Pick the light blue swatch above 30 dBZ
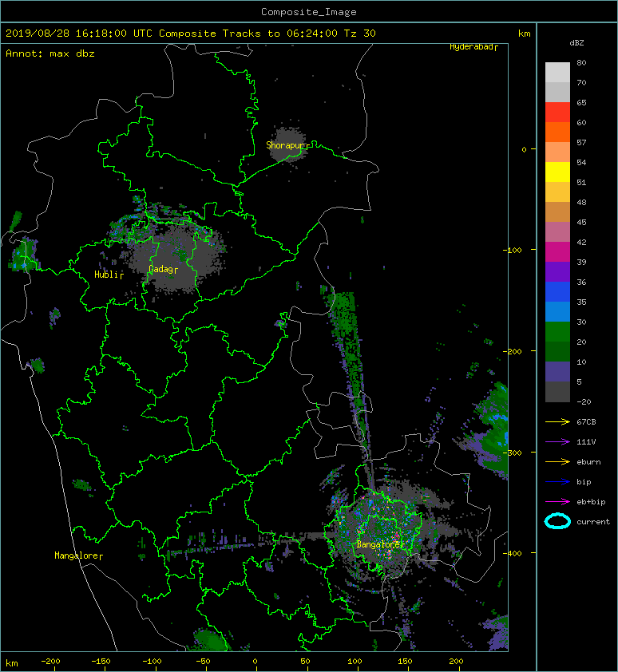Image resolution: width=618 pixels, height=672 pixels. (x=557, y=311)
